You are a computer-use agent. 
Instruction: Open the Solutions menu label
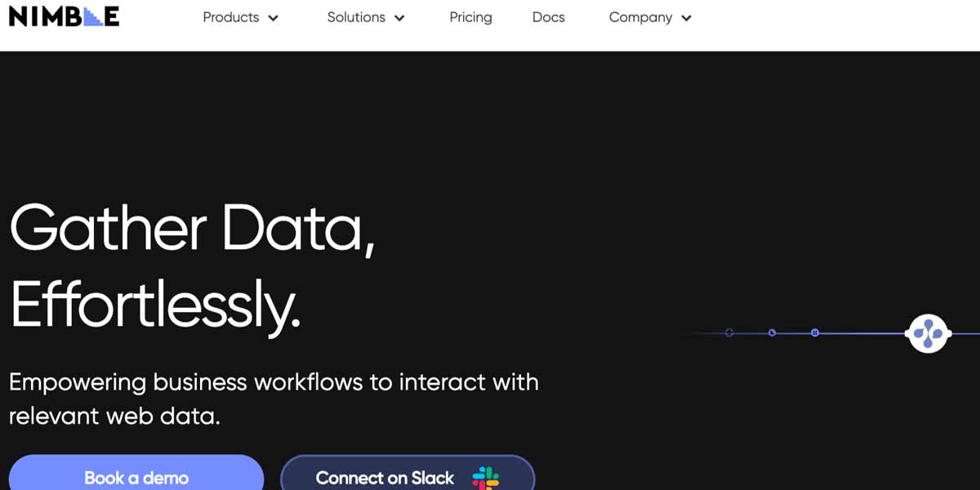pos(356,17)
